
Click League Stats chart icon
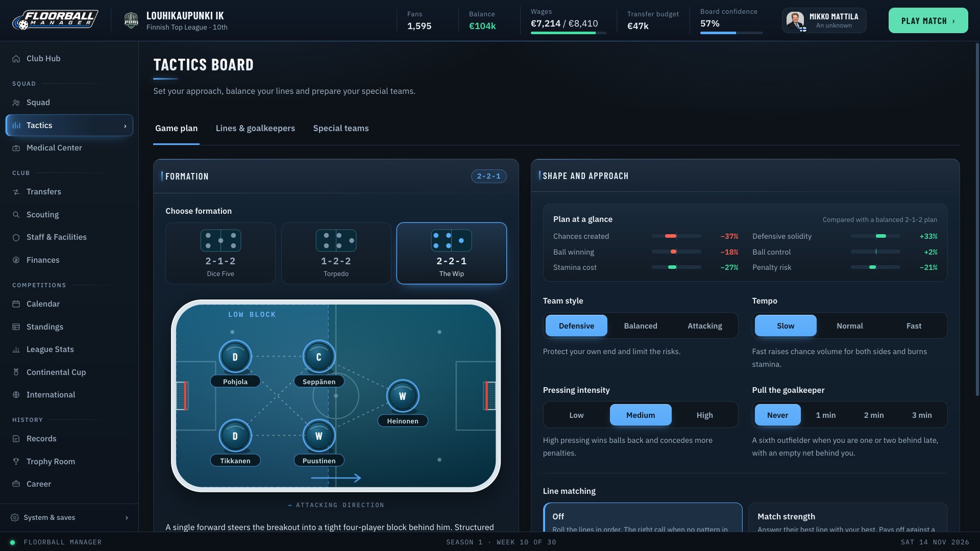(x=16, y=349)
